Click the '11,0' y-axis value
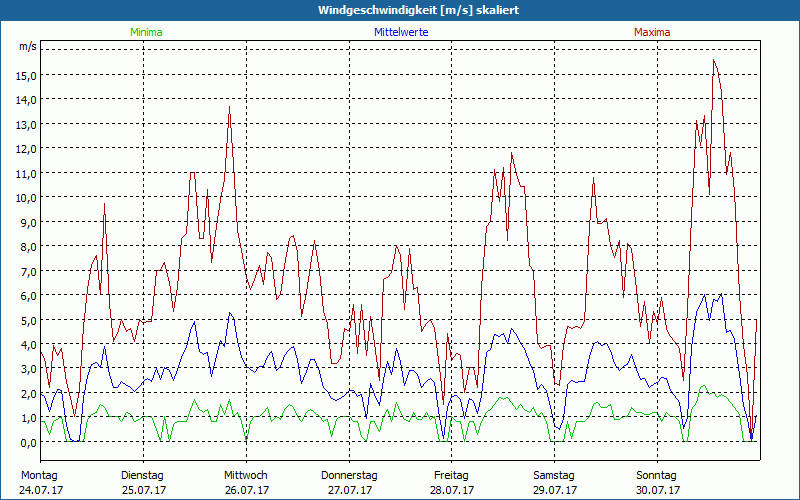Screen dimensions: 800x500 coord(26,173)
